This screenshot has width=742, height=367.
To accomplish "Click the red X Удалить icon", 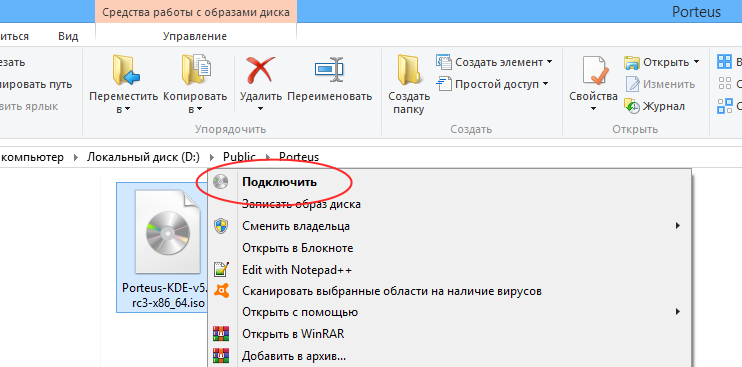I will point(261,70).
